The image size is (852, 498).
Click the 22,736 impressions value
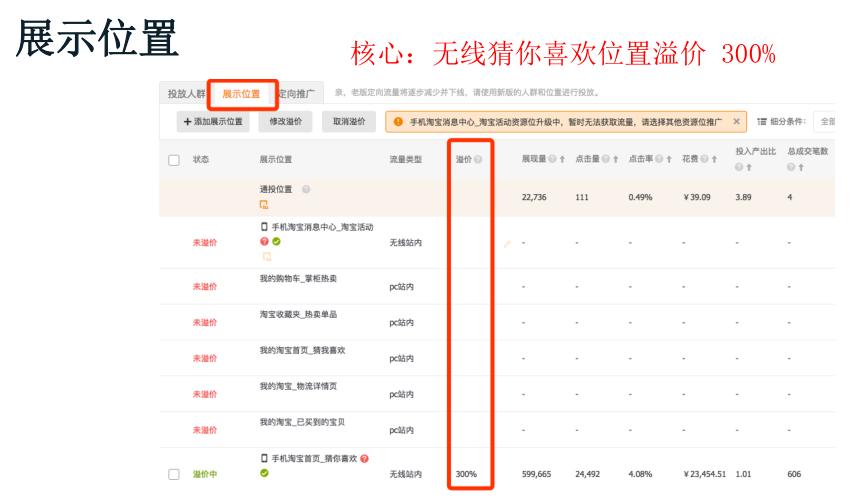point(534,197)
